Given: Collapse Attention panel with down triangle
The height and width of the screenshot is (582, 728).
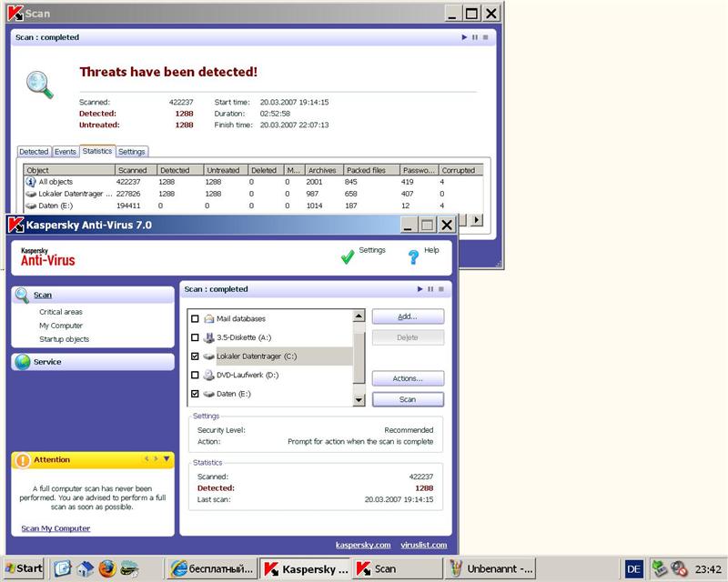Looking at the screenshot, I should 167,459.
